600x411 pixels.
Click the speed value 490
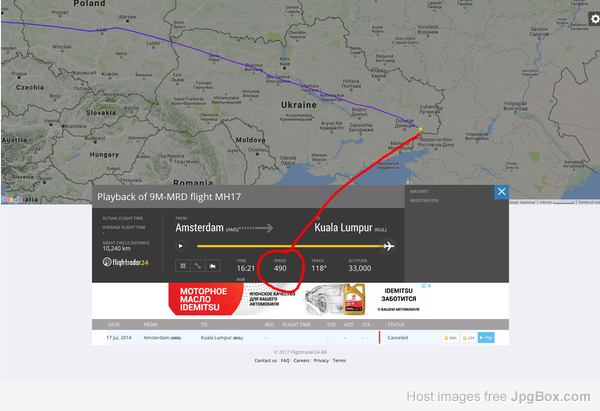tap(280, 268)
